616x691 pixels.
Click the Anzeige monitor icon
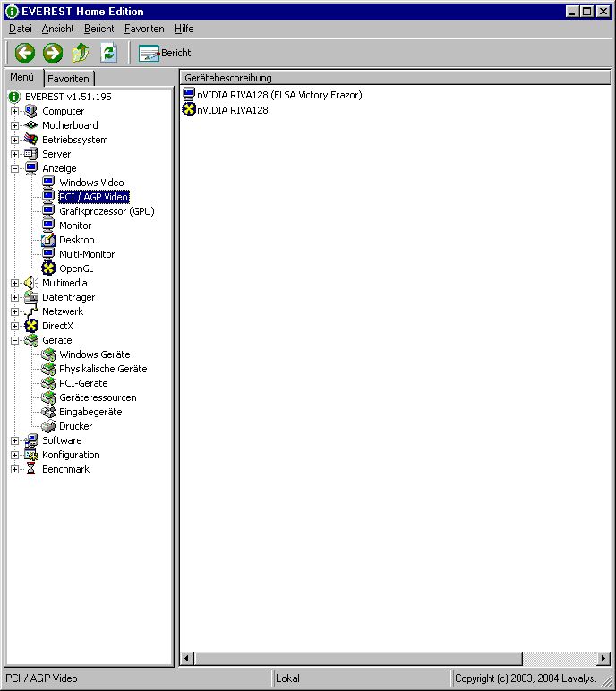click(x=30, y=168)
